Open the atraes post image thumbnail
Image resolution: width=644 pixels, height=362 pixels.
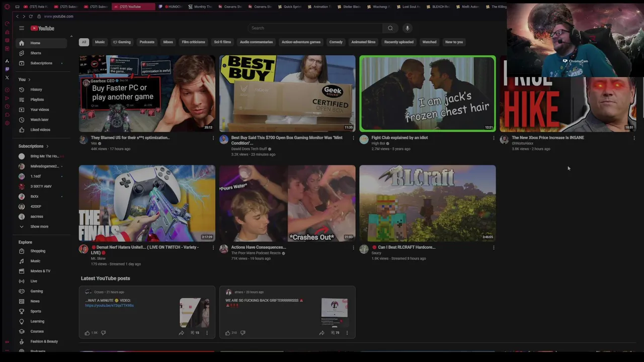(x=335, y=312)
